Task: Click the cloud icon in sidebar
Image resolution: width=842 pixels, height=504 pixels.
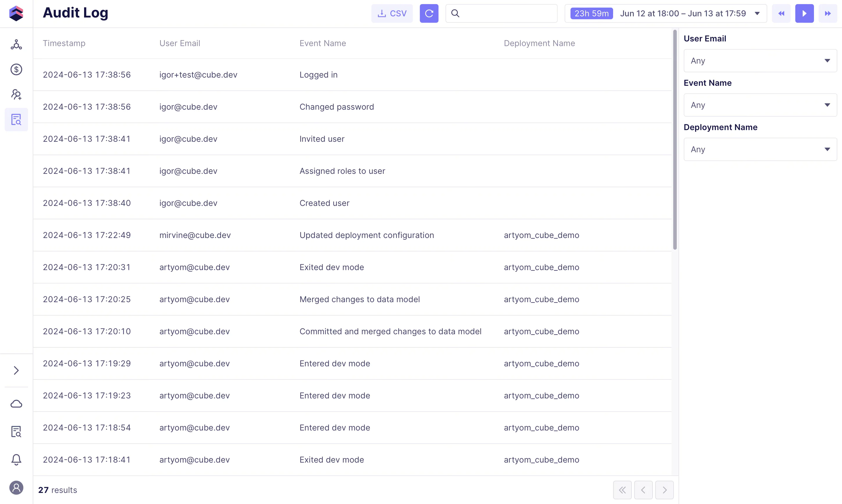Action: [16, 404]
